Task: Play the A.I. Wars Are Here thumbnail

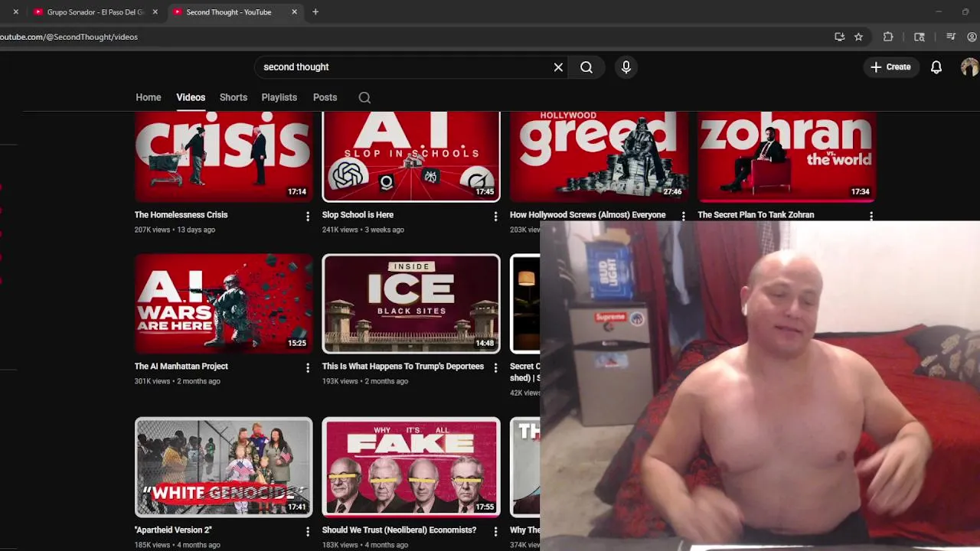Action: coord(224,303)
